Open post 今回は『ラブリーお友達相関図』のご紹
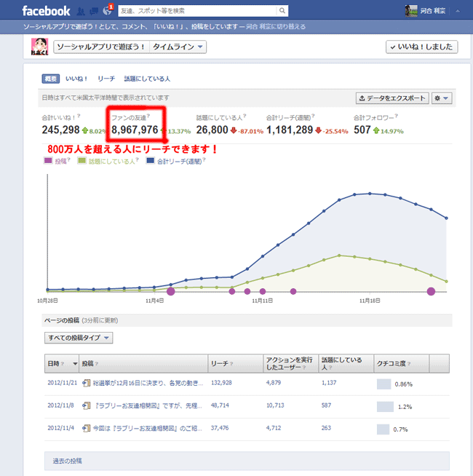Viewport: 473px width, 476px height. (x=147, y=429)
